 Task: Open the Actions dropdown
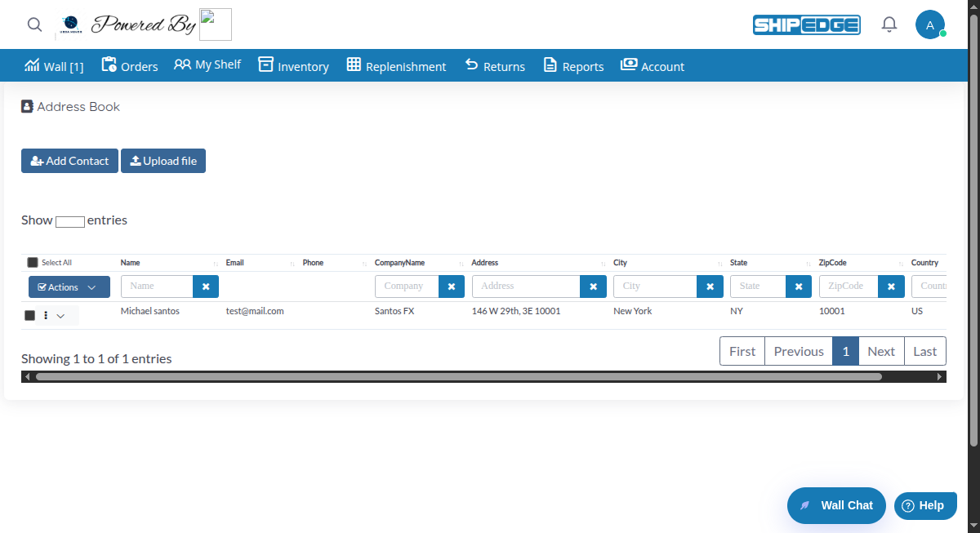[69, 286]
